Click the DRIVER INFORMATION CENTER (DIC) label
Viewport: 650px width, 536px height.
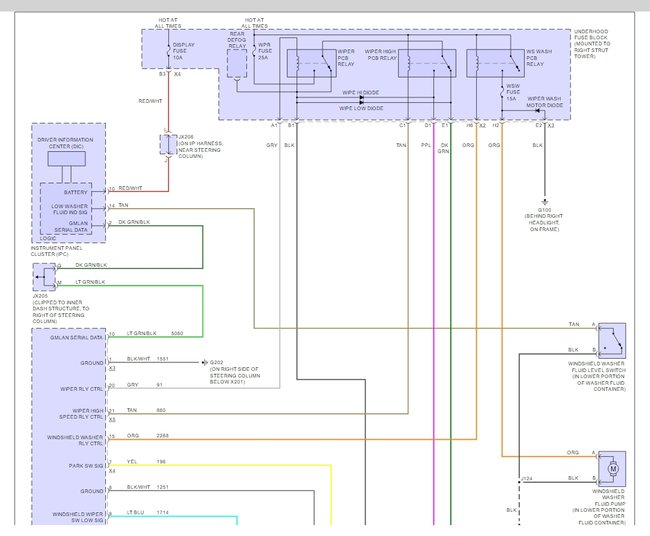65,143
